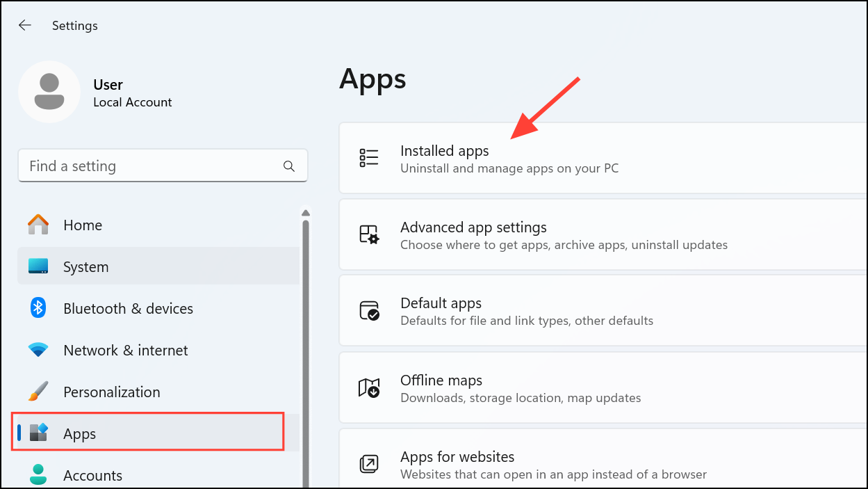The width and height of the screenshot is (868, 489).
Task: Click the Personalization paintbrush icon
Action: tap(38, 391)
